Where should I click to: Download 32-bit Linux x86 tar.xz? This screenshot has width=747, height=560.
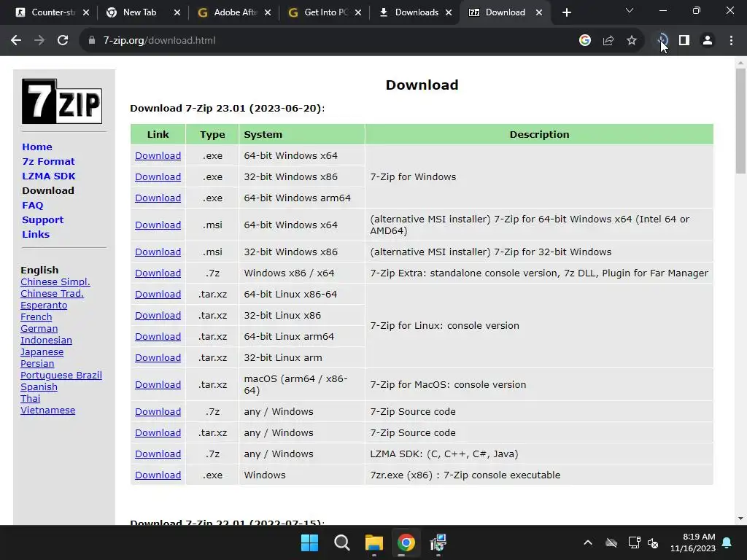[x=158, y=315]
